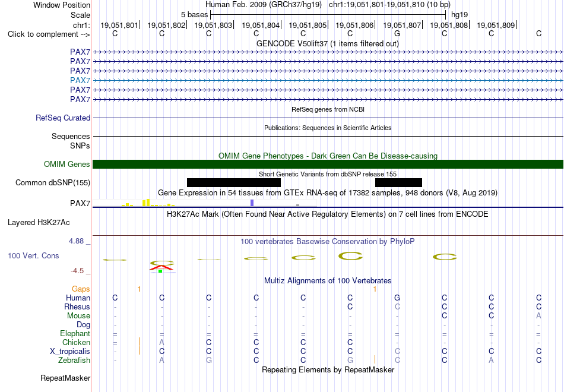Select the light blue PAX7 transcript label

tap(80, 80)
